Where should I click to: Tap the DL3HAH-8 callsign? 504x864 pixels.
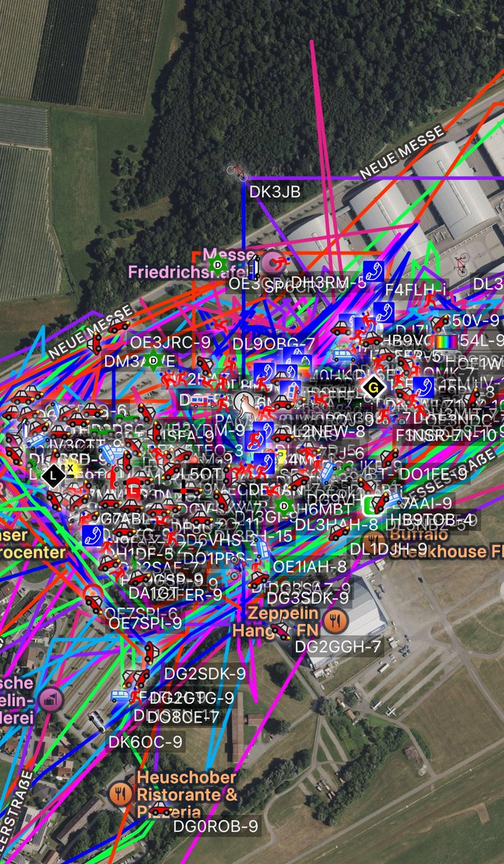point(337,526)
